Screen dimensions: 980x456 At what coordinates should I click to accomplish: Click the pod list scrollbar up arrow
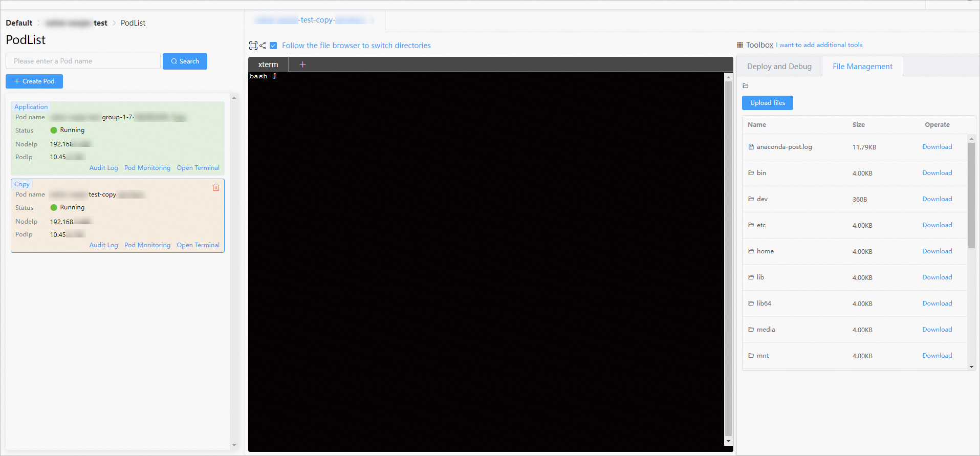[234, 98]
